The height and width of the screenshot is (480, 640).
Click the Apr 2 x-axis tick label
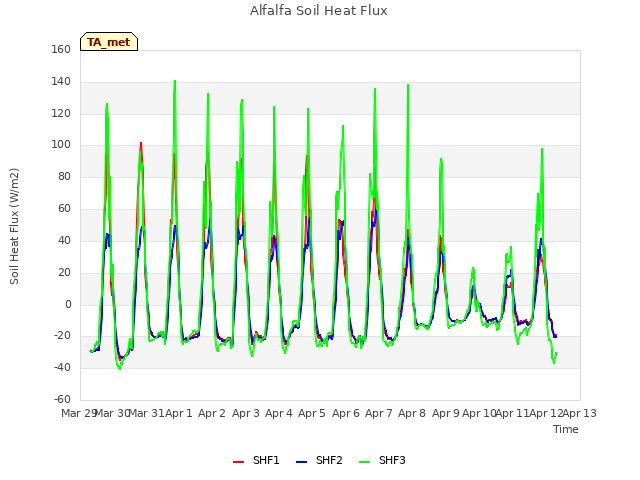[x=212, y=413]
